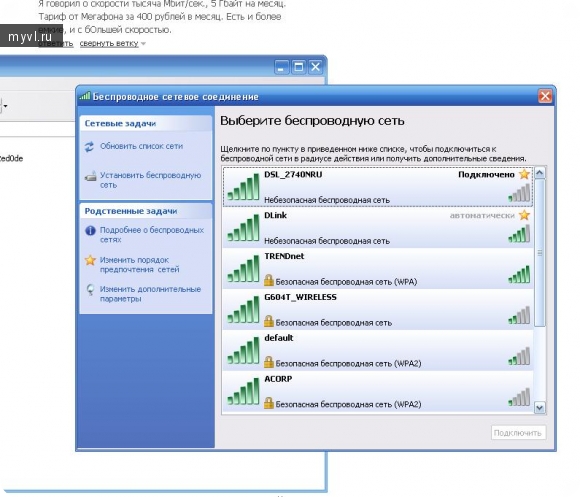Screen dimensions: 580x497
Task: Click the blue info icon about wireless networks
Action: tap(90, 231)
